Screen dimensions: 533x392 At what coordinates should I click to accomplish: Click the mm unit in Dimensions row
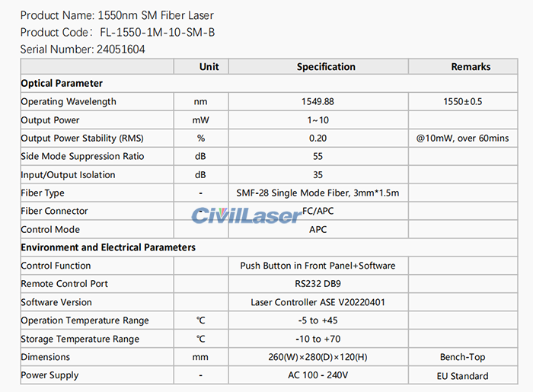pos(200,357)
